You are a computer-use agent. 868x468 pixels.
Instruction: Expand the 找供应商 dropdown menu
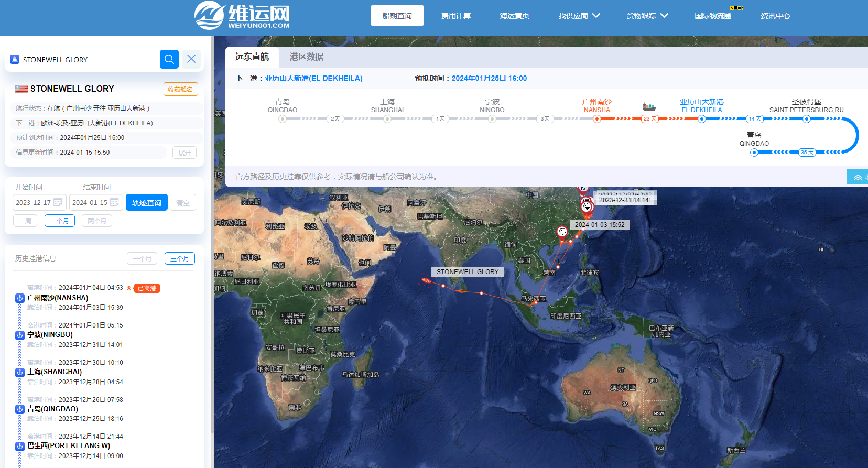[579, 16]
